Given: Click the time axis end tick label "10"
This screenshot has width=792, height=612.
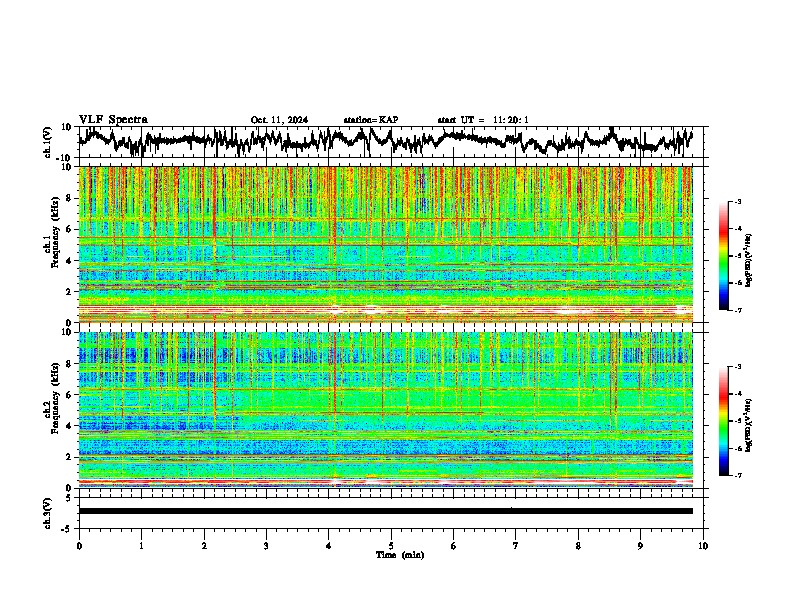Looking at the screenshot, I should [x=703, y=546].
